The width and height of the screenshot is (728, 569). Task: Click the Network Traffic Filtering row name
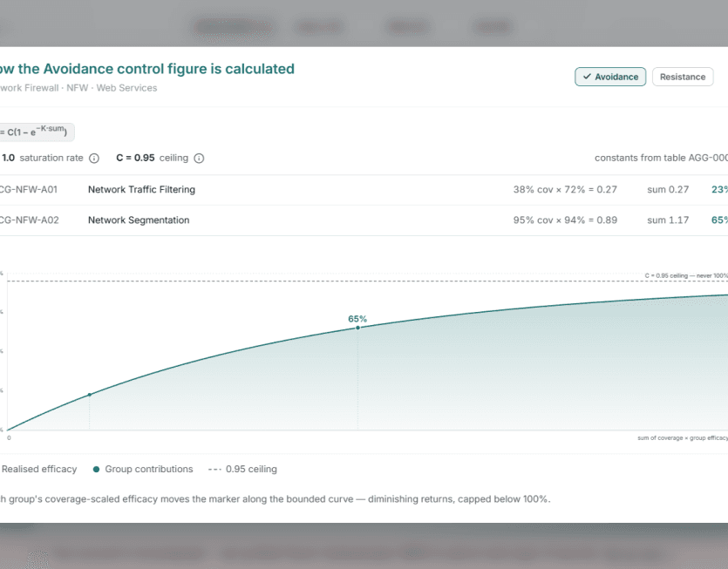coord(141,189)
